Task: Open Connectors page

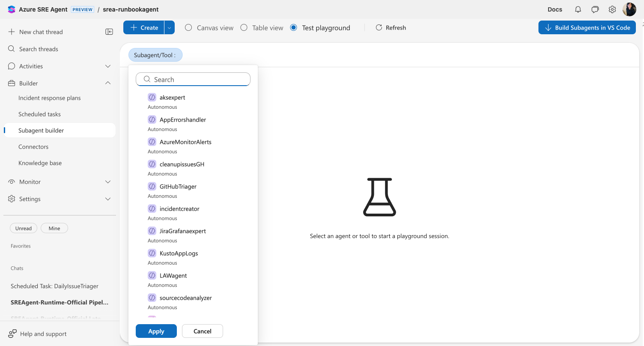Action: [x=33, y=147]
